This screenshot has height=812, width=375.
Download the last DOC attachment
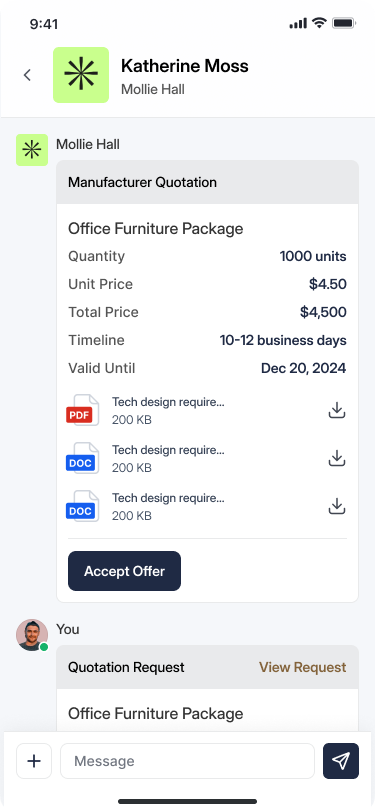337,506
